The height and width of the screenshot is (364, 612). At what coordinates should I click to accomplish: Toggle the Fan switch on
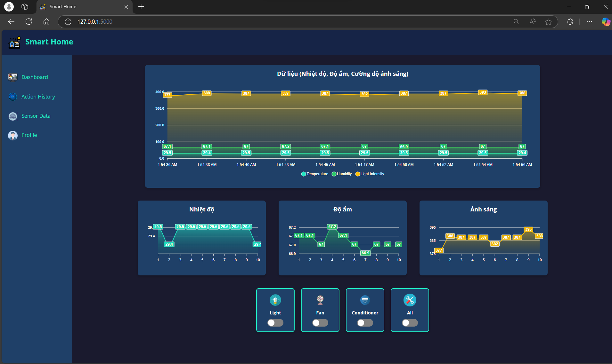[x=320, y=323]
